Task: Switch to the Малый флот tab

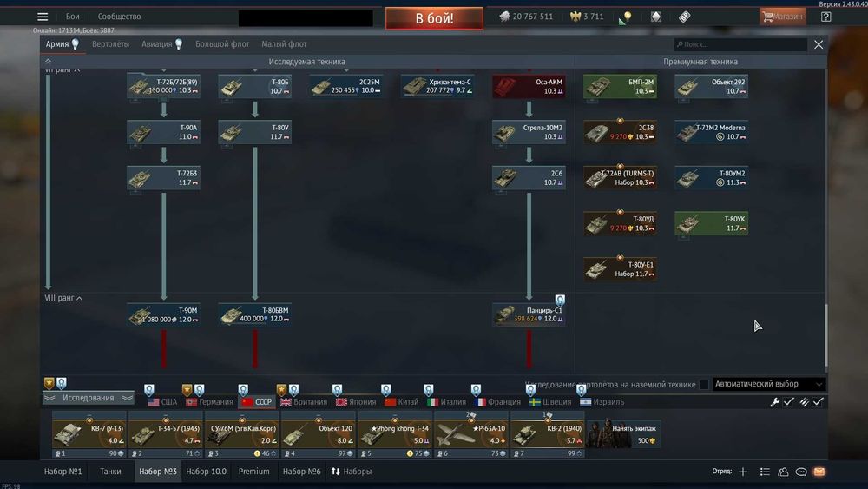Action: click(284, 44)
